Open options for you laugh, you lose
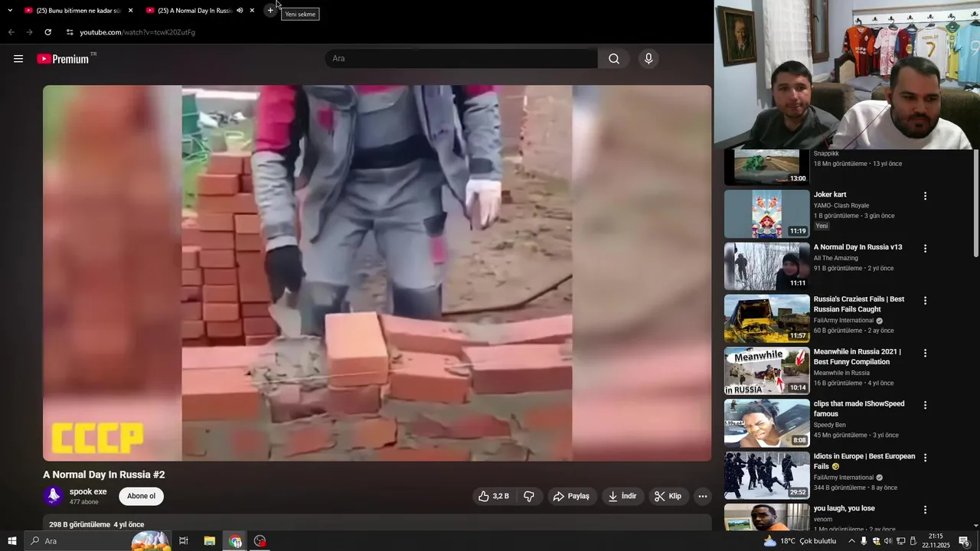Screen dimensions: 980x551 click(x=925, y=510)
